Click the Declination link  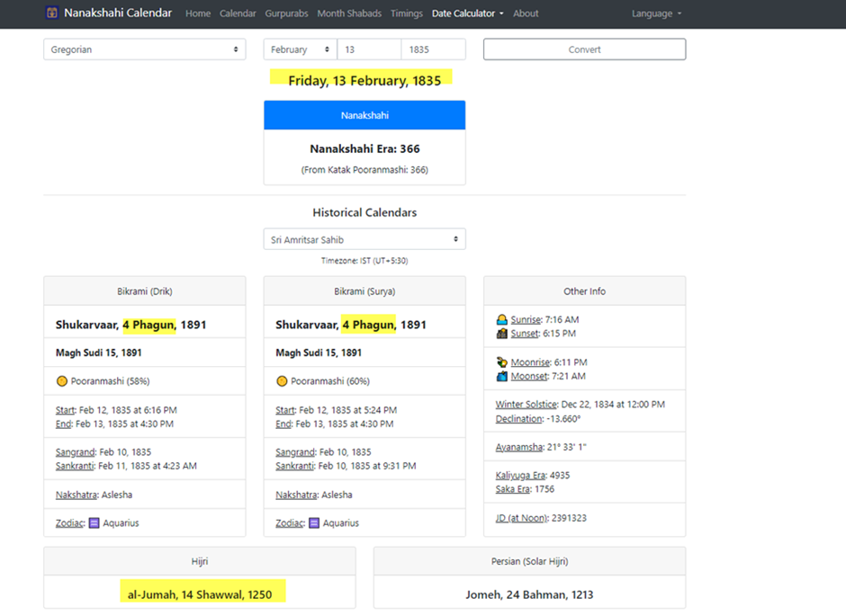coord(519,419)
